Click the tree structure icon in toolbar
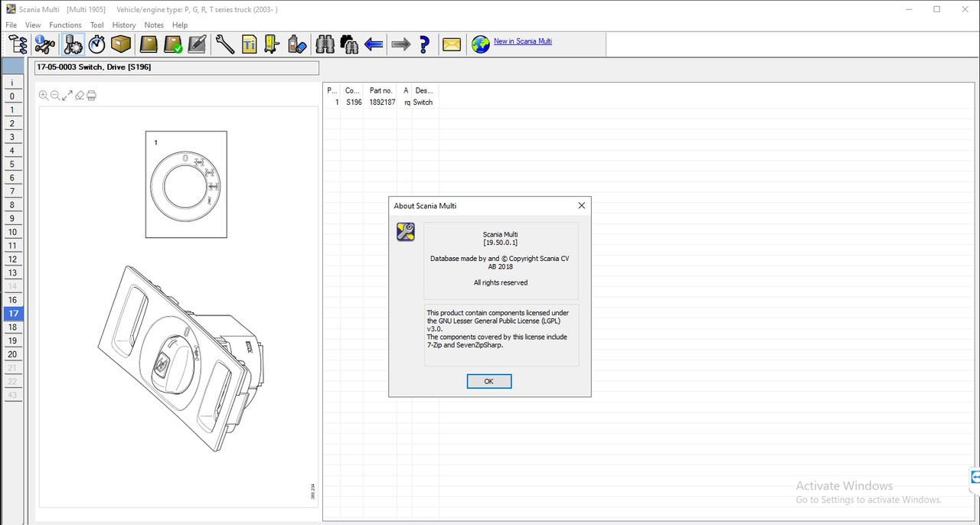Image resolution: width=980 pixels, height=525 pixels. (18, 44)
